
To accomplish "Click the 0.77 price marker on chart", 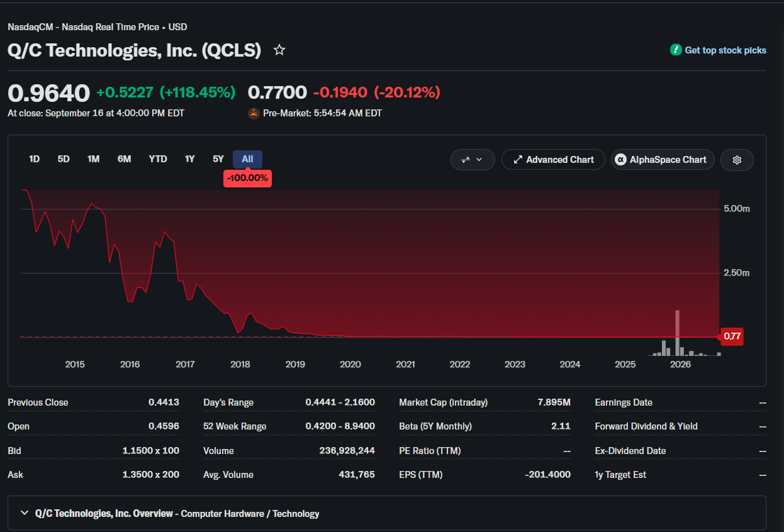I will [732, 336].
